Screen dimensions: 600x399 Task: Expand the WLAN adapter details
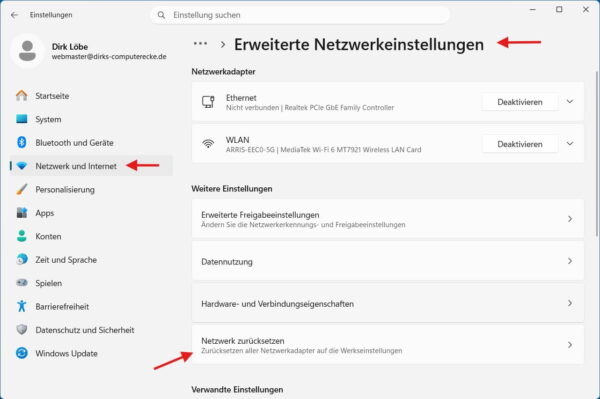(x=570, y=143)
